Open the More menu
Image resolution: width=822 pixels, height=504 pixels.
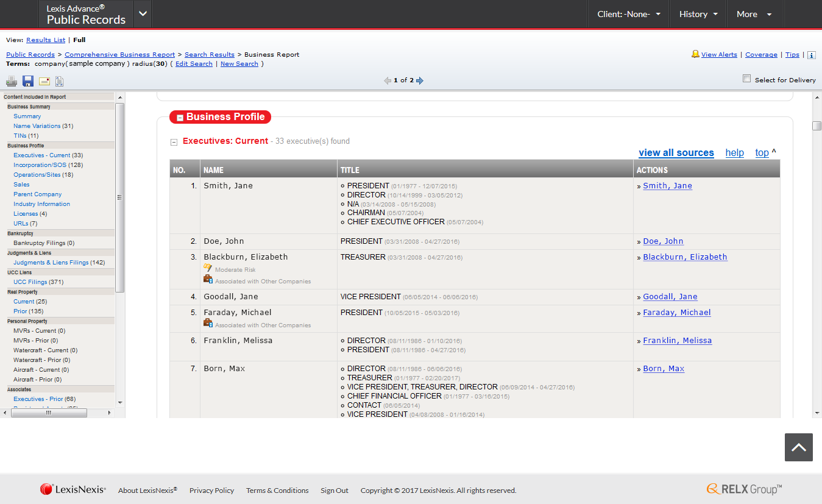(x=754, y=14)
